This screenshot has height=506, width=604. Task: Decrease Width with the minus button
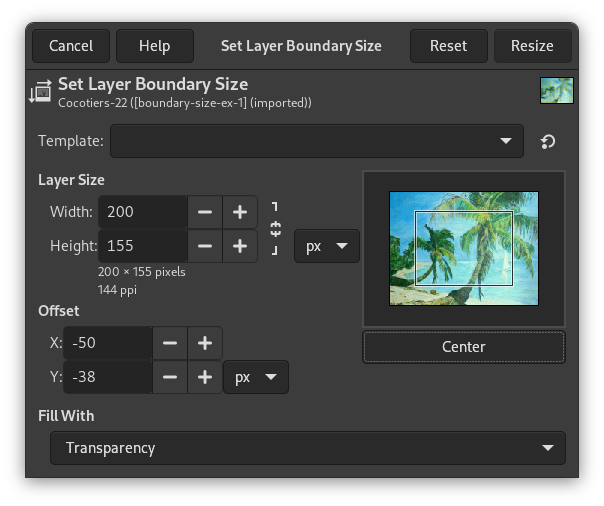[204, 212]
